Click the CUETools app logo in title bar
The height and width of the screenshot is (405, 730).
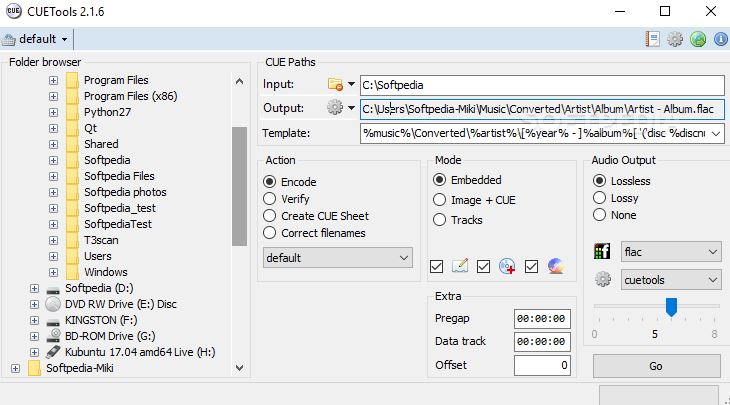pyautogui.click(x=14, y=11)
